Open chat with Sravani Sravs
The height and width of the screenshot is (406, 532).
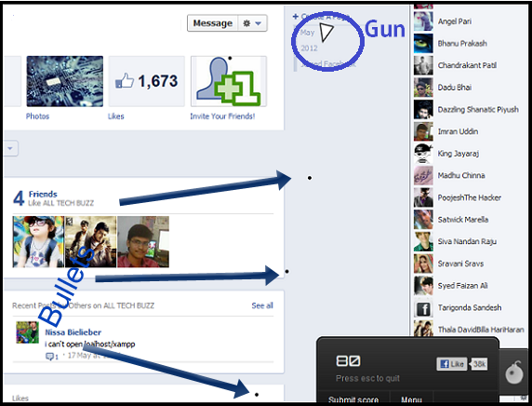(460, 264)
